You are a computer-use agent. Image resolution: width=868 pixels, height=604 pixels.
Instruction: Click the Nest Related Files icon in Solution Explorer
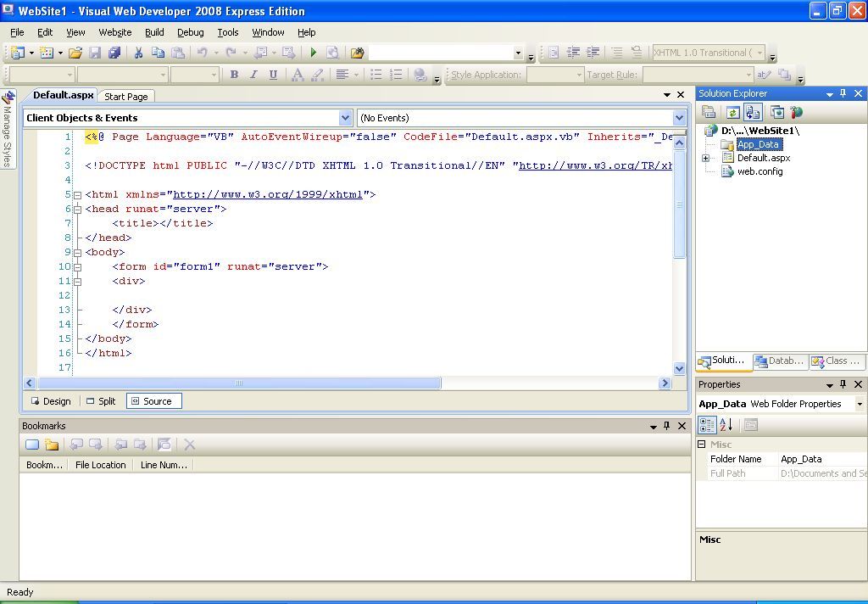753,113
